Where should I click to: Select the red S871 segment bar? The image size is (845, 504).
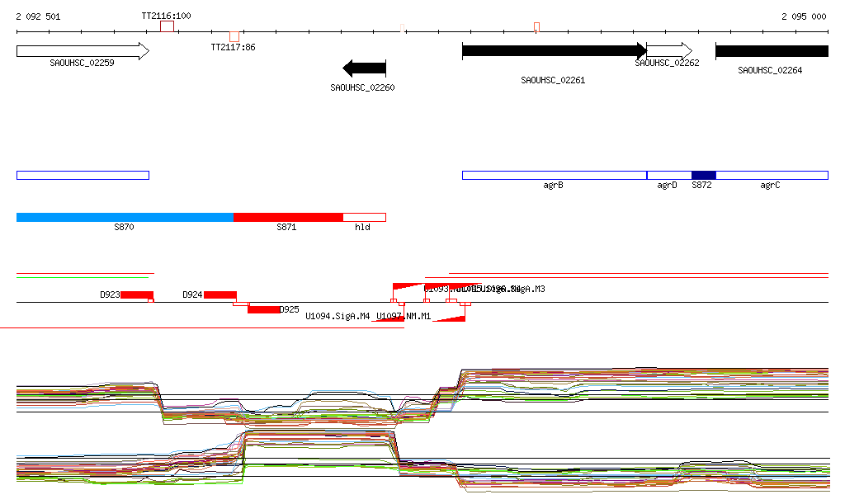coord(288,217)
